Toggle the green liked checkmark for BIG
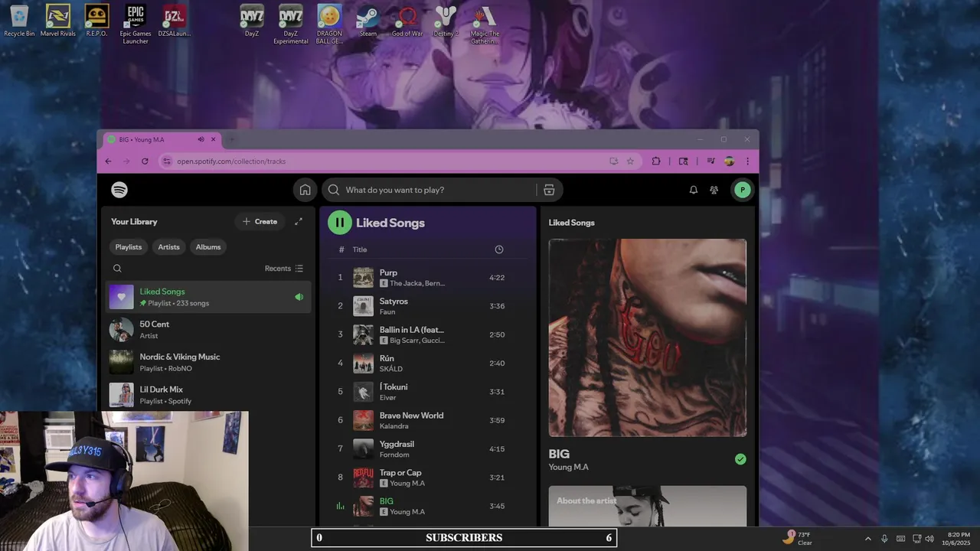980x551 pixels. (740, 459)
